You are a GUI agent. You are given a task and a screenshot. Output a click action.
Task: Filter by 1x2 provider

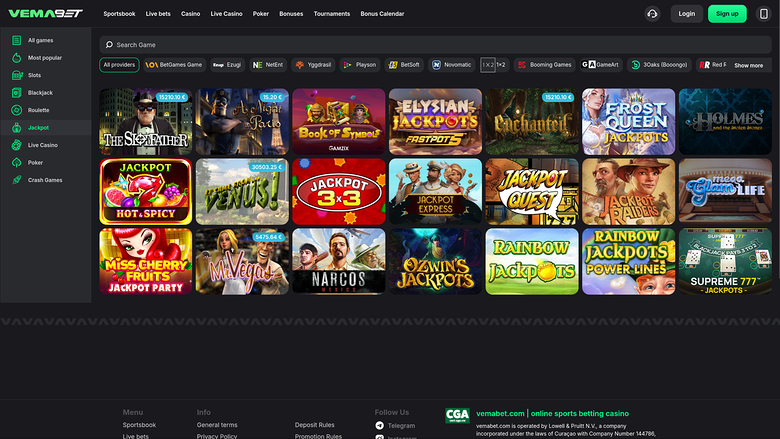(494, 65)
